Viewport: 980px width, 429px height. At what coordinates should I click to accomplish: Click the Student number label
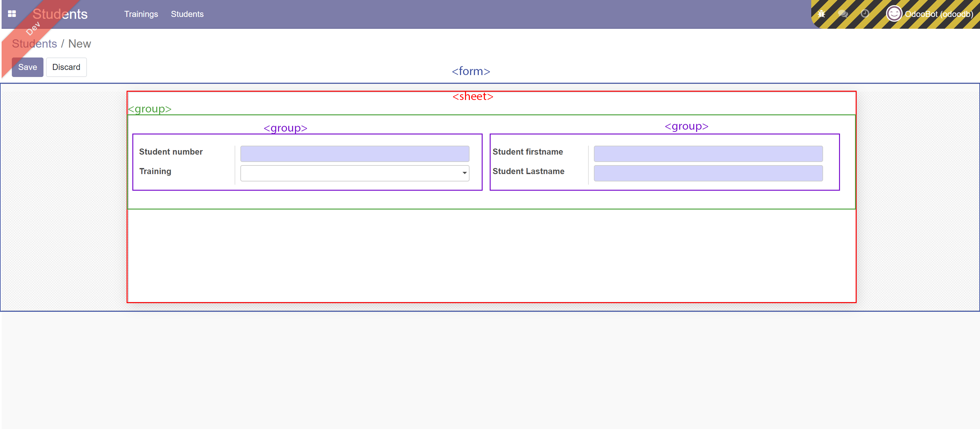(171, 152)
